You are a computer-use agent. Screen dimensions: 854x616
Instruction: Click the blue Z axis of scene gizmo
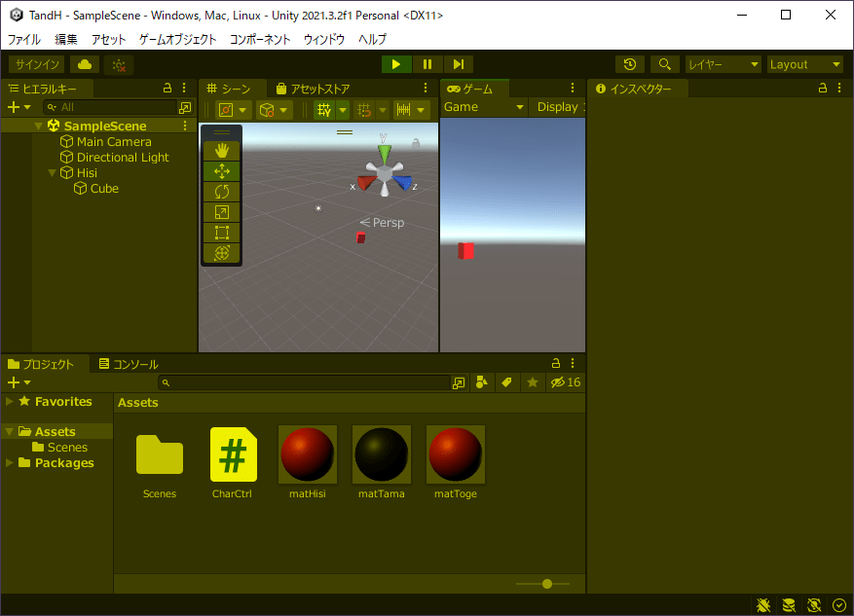tap(403, 182)
